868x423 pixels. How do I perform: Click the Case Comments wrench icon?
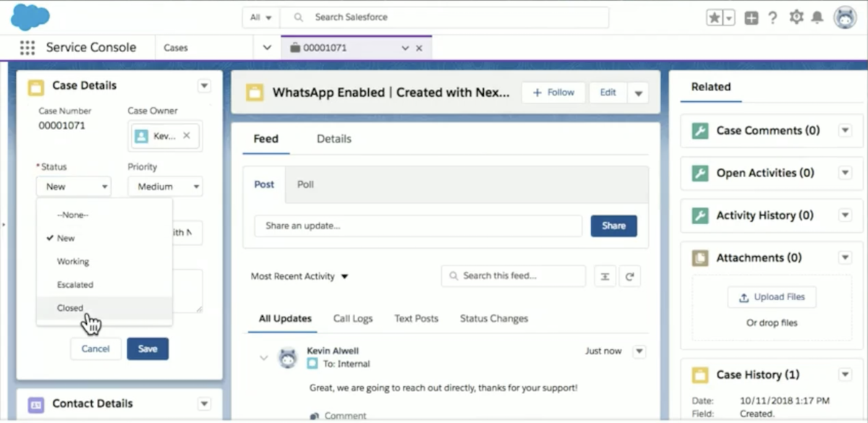point(700,131)
